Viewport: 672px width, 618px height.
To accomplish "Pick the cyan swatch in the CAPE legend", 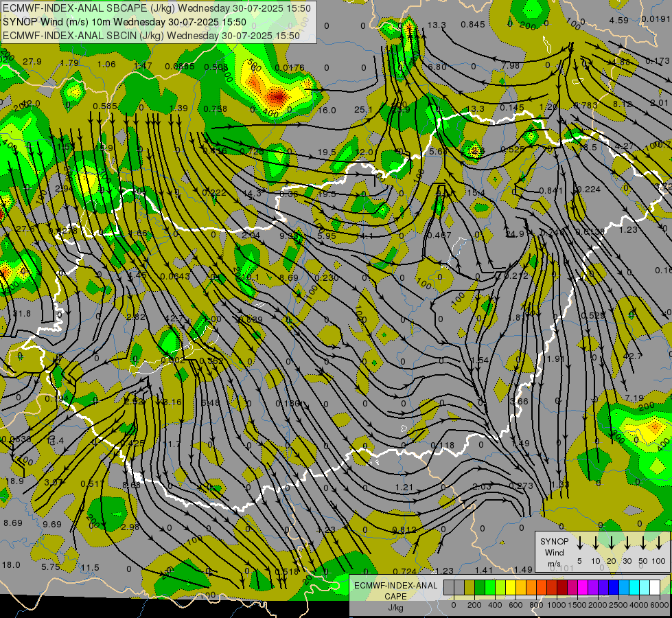I will [634, 587].
